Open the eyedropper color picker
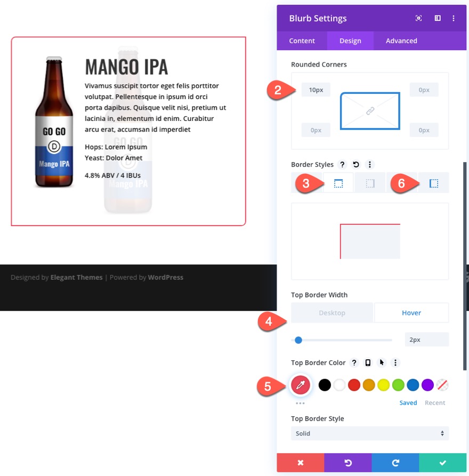This screenshot has width=469, height=476. (x=300, y=385)
